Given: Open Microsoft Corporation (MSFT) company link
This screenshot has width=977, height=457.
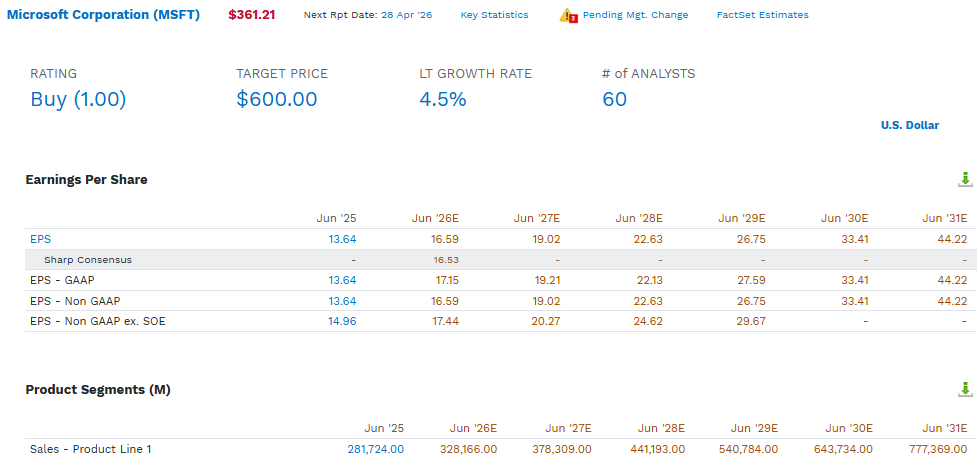Looking at the screenshot, I should coord(103,14).
